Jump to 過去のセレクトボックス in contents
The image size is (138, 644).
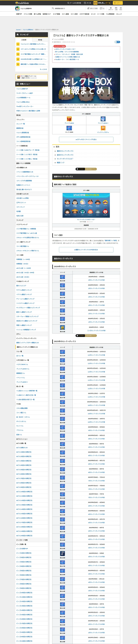pyautogui.click(x=65, y=155)
